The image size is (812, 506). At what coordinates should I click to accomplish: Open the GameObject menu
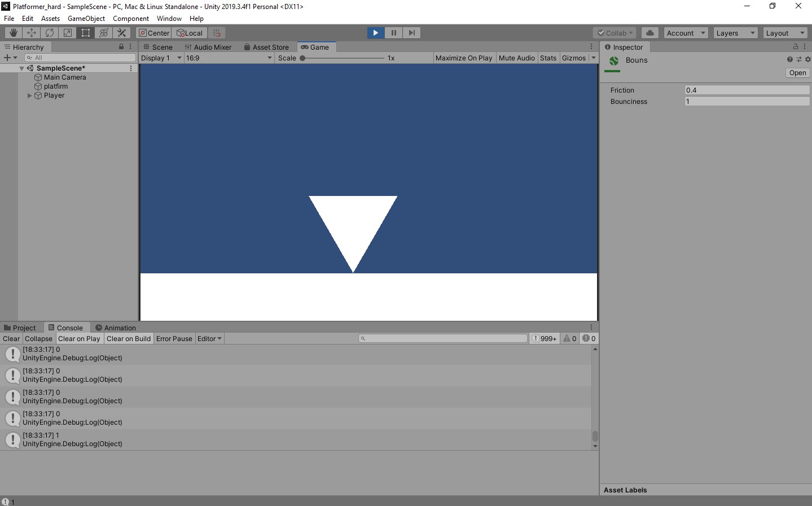(x=86, y=18)
